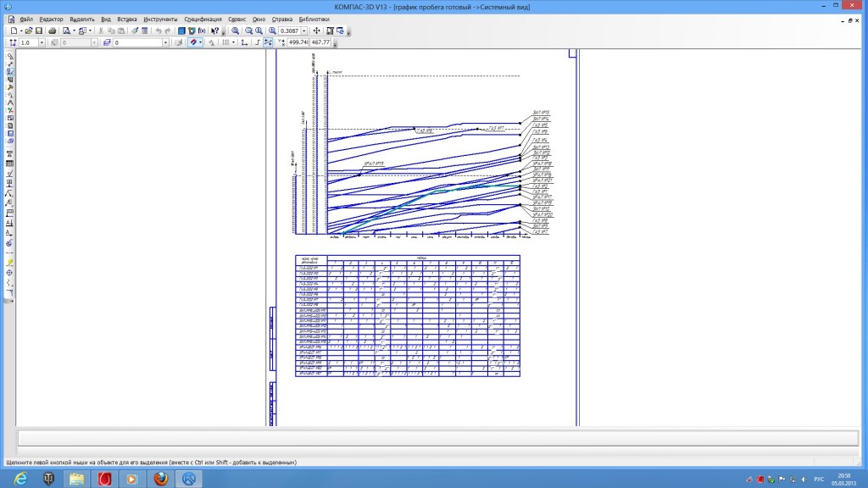
Task: Open the layers manager icon
Action: coord(108,42)
